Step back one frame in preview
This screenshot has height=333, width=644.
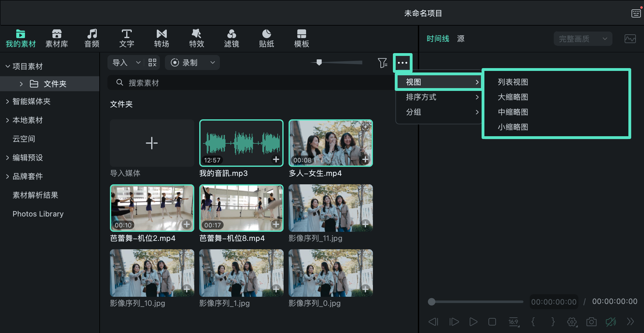(x=433, y=321)
